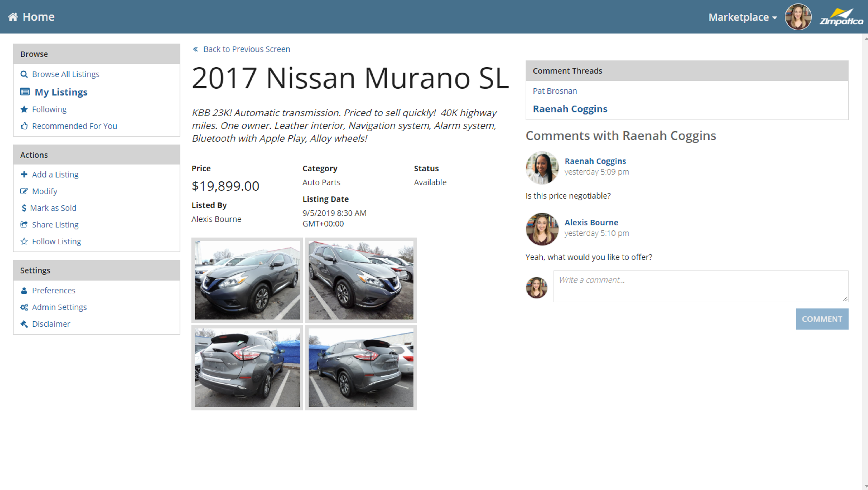Open the Disclaimer page

click(x=51, y=324)
